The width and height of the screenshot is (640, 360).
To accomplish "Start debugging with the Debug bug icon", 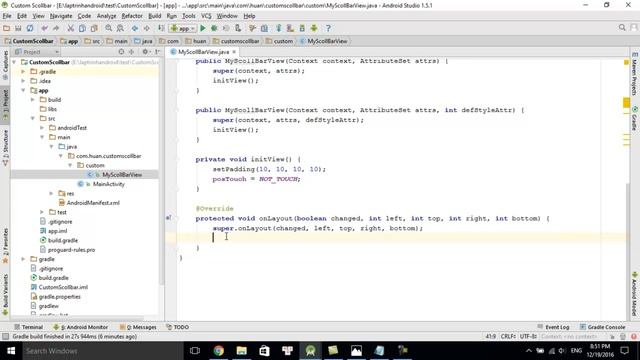I will point(214,28).
